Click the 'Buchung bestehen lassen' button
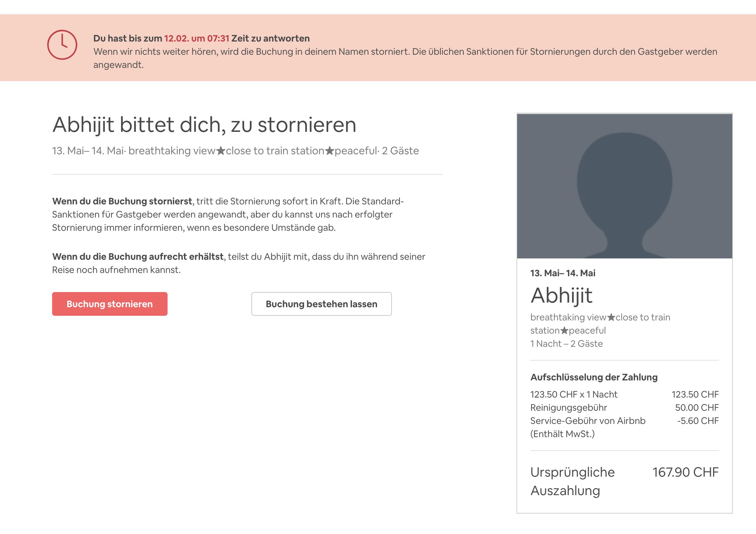 [321, 304]
